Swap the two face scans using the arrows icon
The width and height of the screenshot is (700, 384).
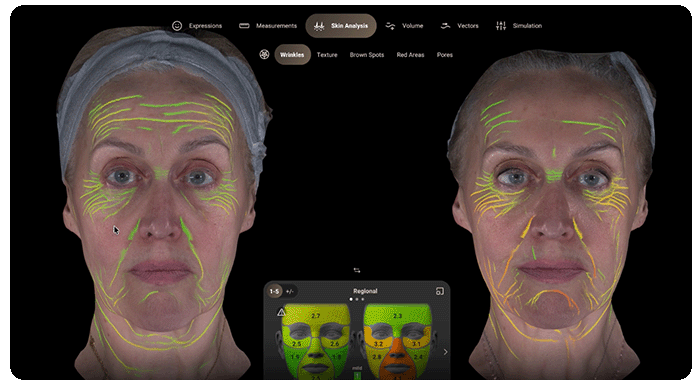tap(357, 270)
